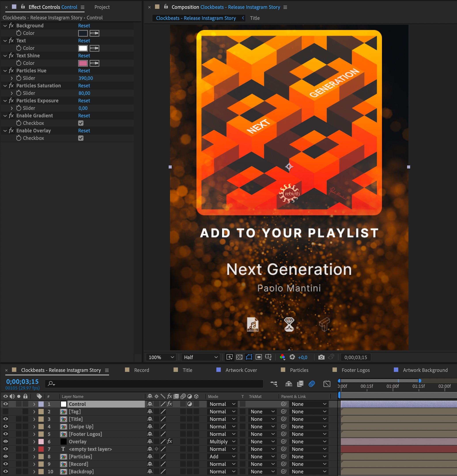Change the Overlay layer blend mode from Multiply
This screenshot has width=457, height=476.
pyautogui.click(x=221, y=442)
